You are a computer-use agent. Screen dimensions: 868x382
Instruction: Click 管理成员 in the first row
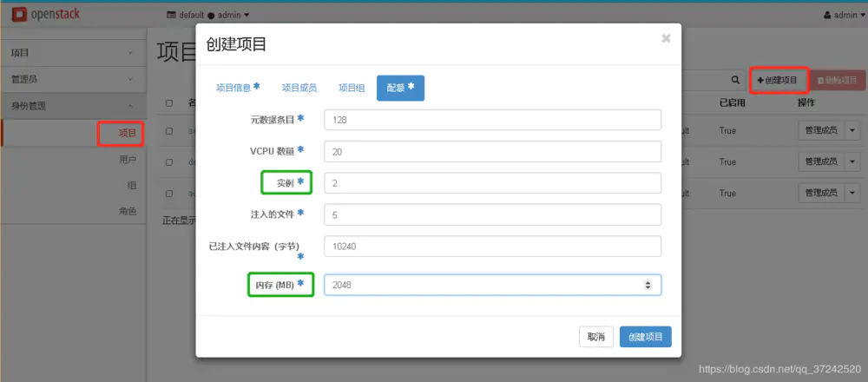coord(821,130)
